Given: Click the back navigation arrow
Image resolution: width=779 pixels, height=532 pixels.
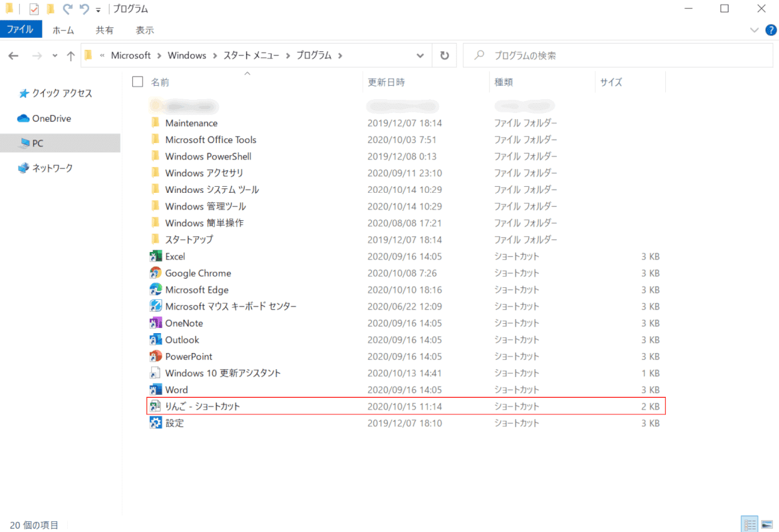Looking at the screenshot, I should 13,56.
